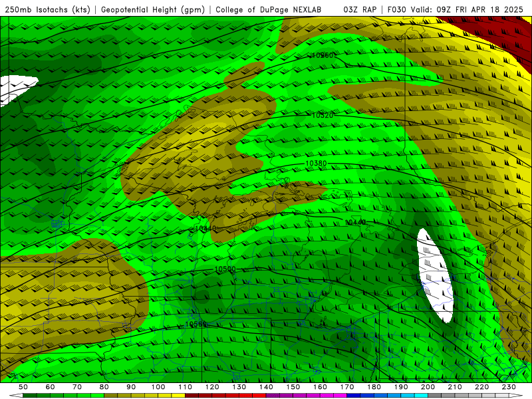Select the bright yellow legend swatch before 110

point(178,396)
